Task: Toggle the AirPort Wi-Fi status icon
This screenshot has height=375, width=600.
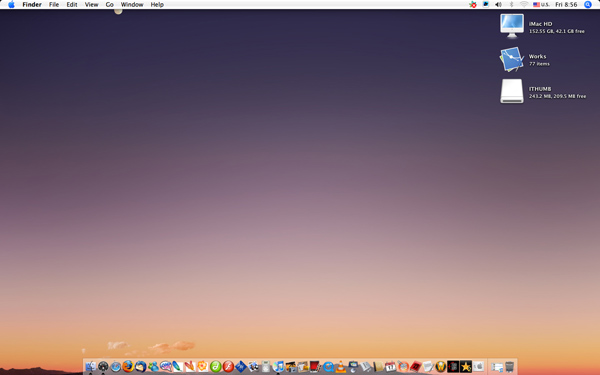Action: click(524, 5)
